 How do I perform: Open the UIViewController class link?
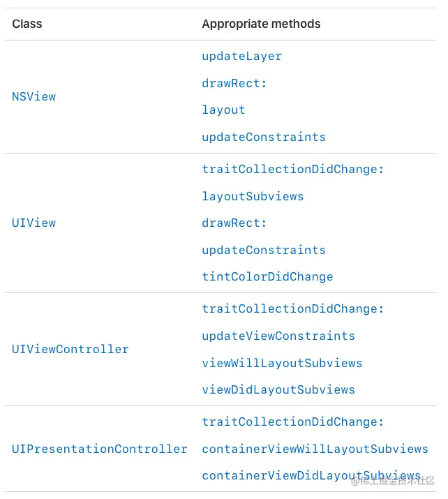pos(70,349)
